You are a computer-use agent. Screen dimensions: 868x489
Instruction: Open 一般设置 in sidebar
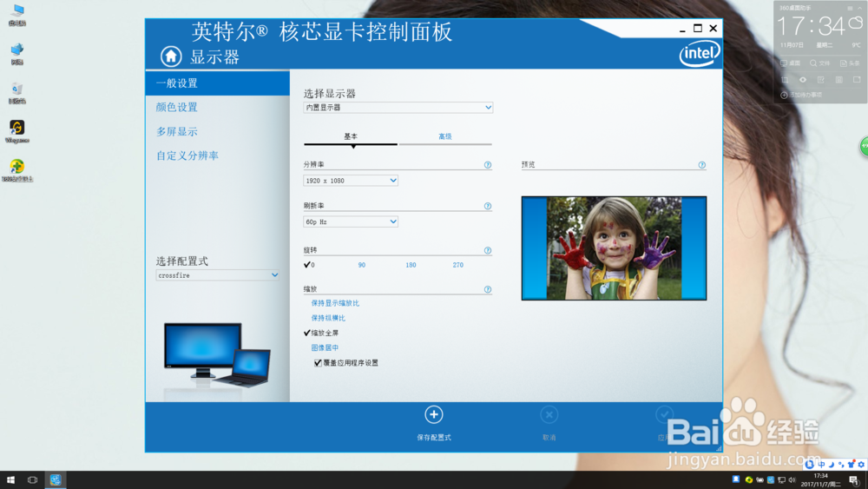click(x=218, y=83)
